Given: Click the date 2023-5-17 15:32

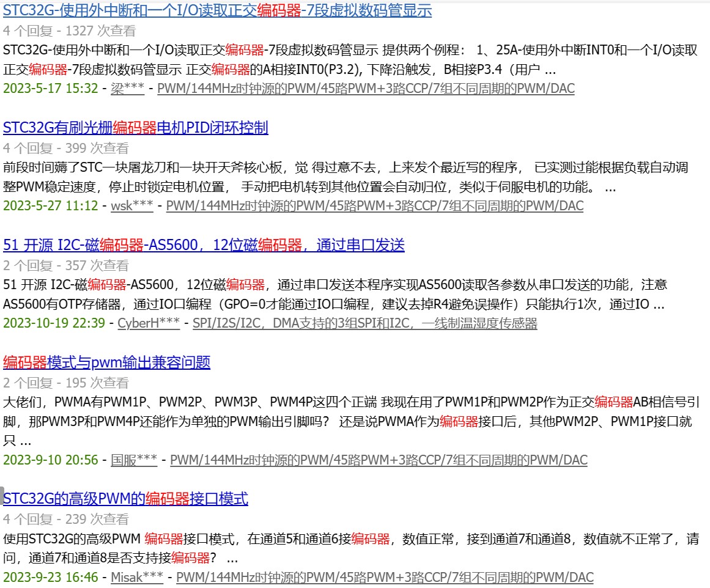Looking at the screenshot, I should 50,88.
